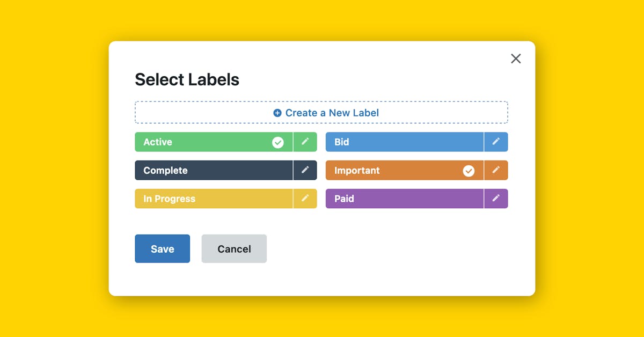This screenshot has height=337, width=644.
Task: Enable the In Progress label
Action: (213, 199)
